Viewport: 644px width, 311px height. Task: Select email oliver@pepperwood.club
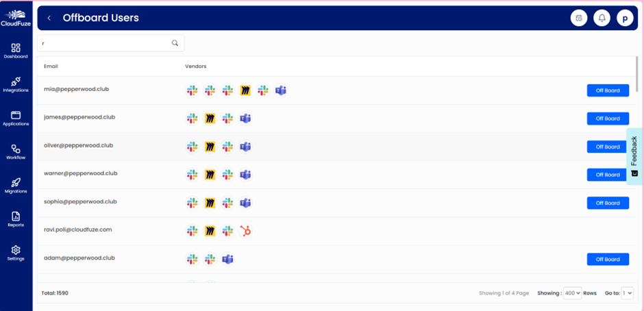pyautogui.click(x=79, y=145)
